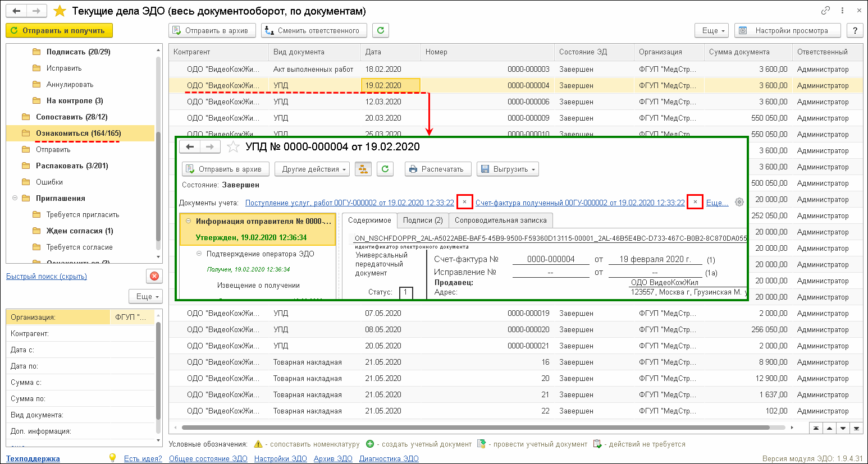Click Быстрый поиск (скрыть) link

(x=47, y=276)
